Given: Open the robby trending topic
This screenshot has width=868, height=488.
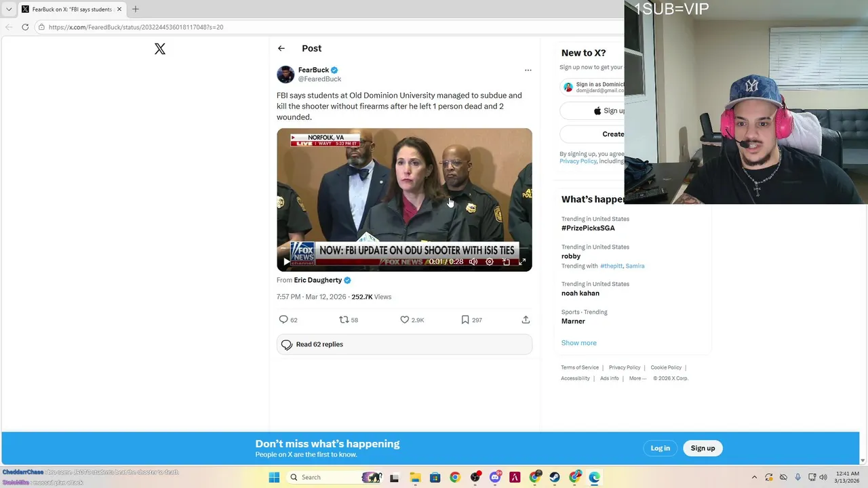Looking at the screenshot, I should click(x=571, y=256).
